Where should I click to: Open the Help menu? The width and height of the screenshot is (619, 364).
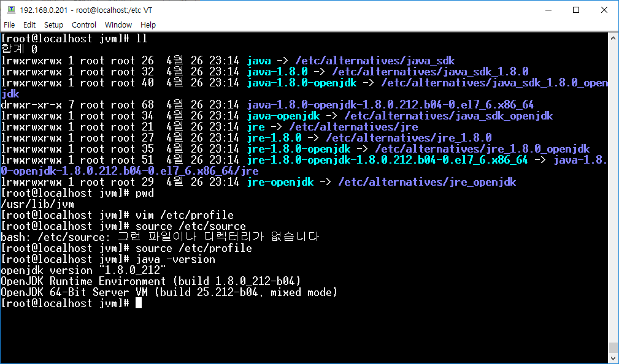[148, 25]
